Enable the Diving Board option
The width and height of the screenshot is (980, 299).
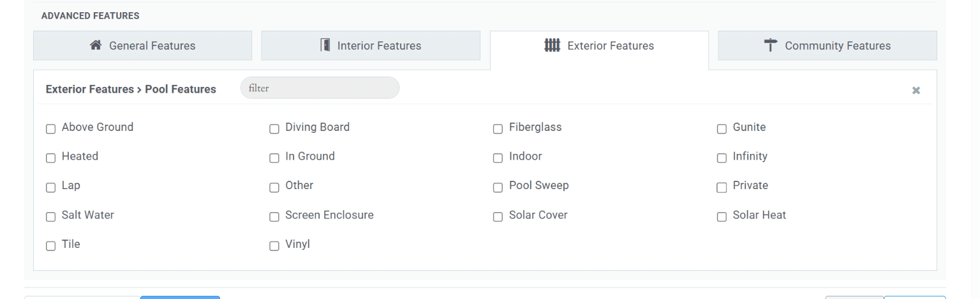274,129
